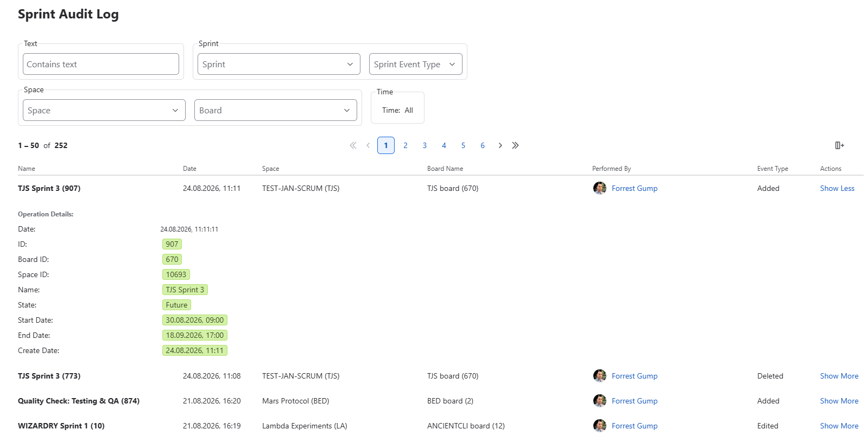Open the column settings icon
The image size is (868, 442).
839,145
